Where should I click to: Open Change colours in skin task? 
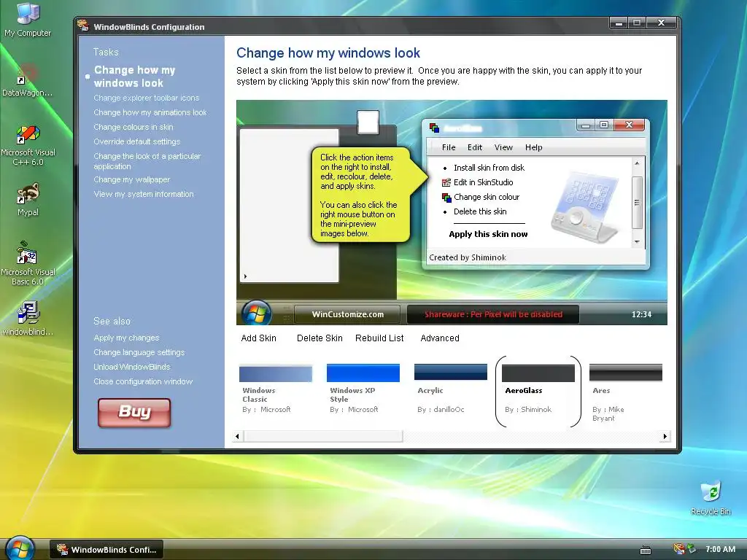pyautogui.click(x=133, y=127)
